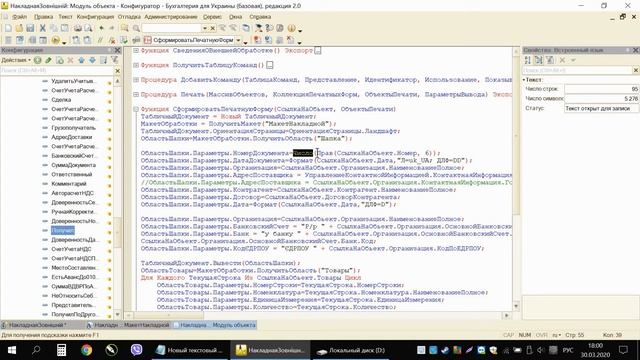Viewport: 640px width, 360px height.
Task: Save with the floppy disk icon
Action: (30, 28)
